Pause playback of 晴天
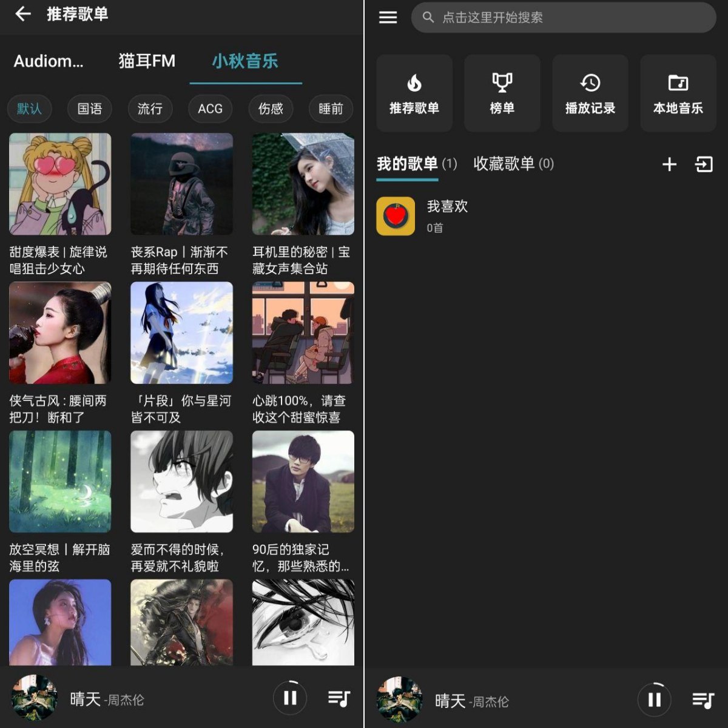The image size is (728, 728). pyautogui.click(x=289, y=698)
